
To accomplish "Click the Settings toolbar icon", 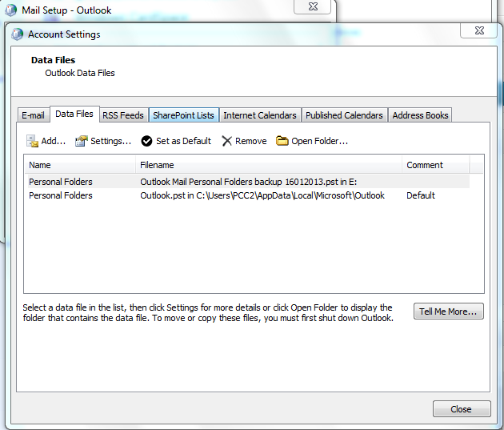I will tap(82, 141).
